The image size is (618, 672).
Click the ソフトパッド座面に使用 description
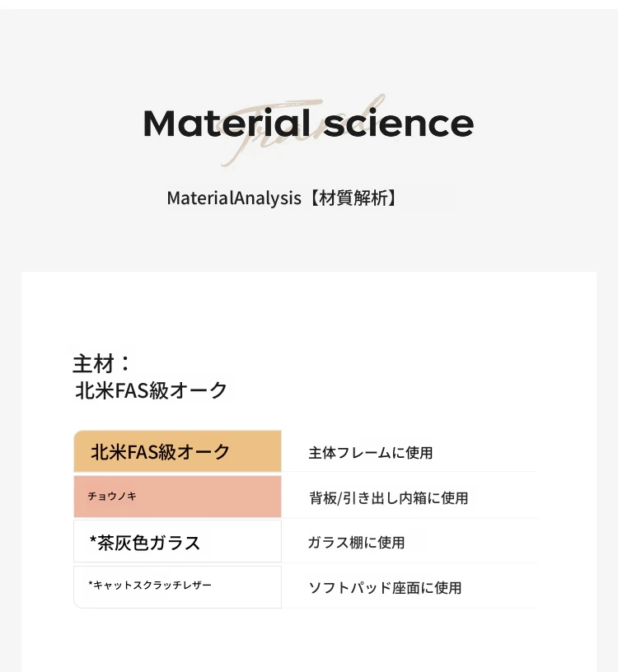coord(385,588)
